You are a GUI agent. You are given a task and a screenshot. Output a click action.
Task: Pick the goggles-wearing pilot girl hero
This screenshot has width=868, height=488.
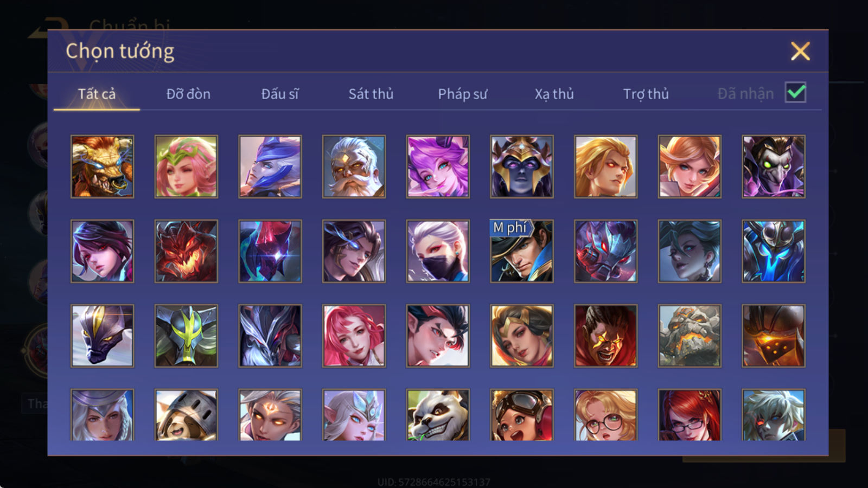(522, 414)
